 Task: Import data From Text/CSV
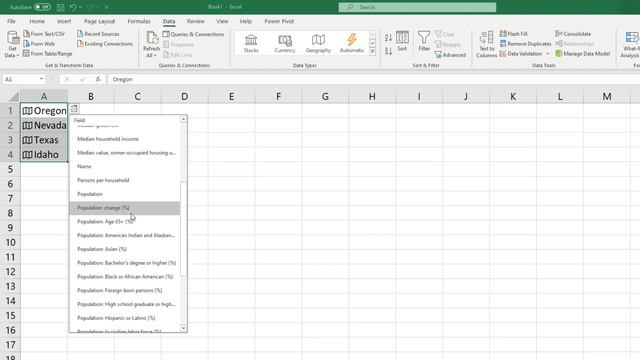[44, 34]
